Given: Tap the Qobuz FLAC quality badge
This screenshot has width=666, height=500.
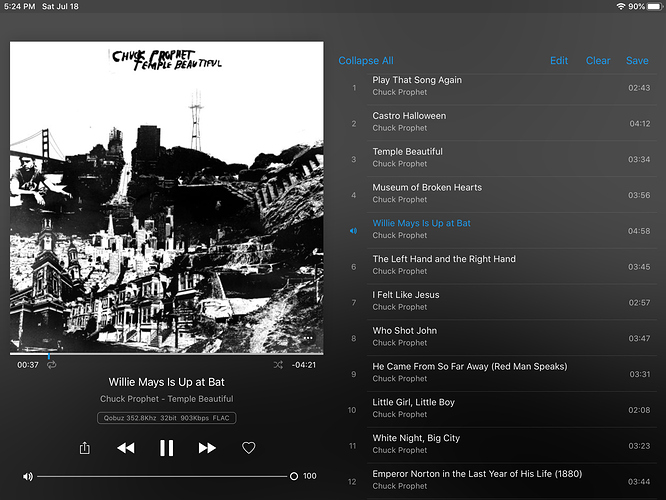Looking at the screenshot, I should click(x=166, y=418).
